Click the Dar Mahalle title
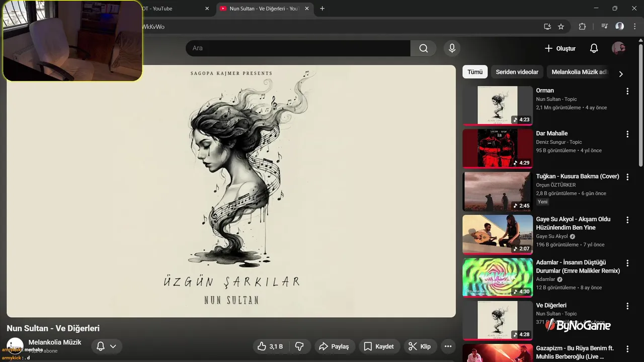 click(552, 133)
